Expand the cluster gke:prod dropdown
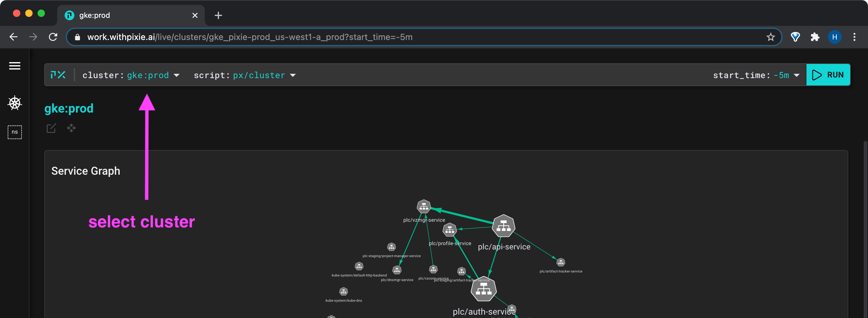This screenshot has height=318, width=868. (x=177, y=75)
